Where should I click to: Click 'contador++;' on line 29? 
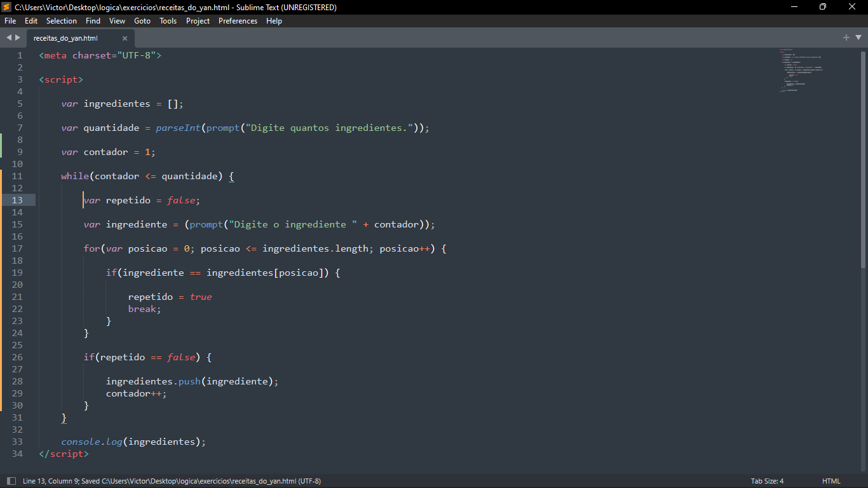[x=137, y=393]
